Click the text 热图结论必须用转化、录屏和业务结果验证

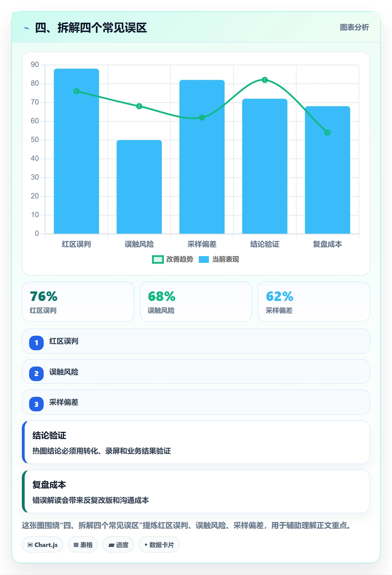click(102, 451)
